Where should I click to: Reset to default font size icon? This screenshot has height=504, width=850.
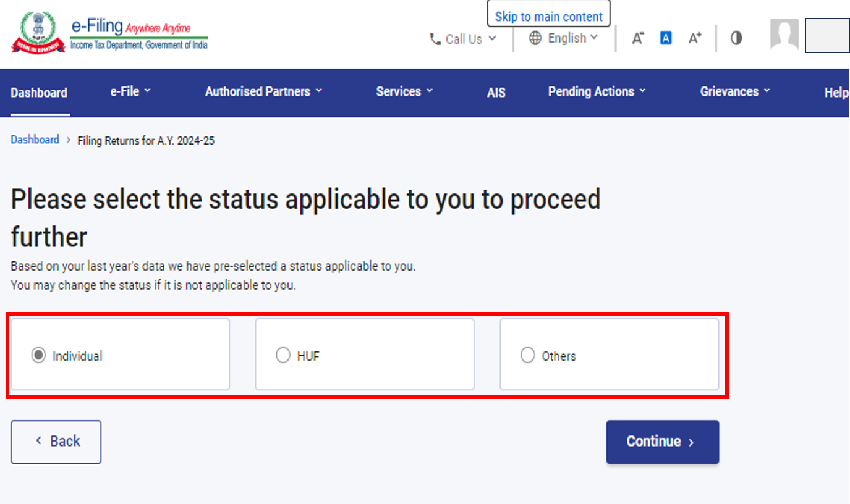click(666, 38)
